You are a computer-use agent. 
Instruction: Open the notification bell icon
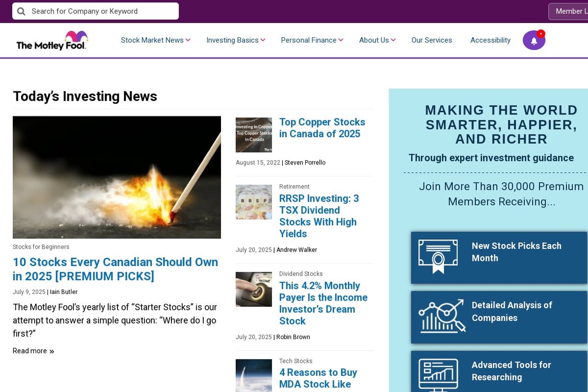pyautogui.click(x=534, y=40)
